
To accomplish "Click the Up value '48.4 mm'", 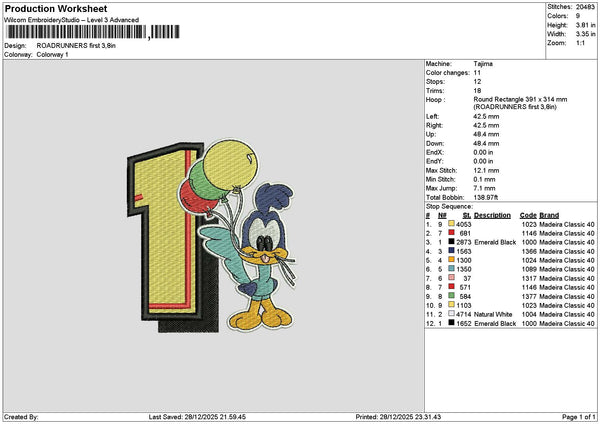I will coord(486,134).
